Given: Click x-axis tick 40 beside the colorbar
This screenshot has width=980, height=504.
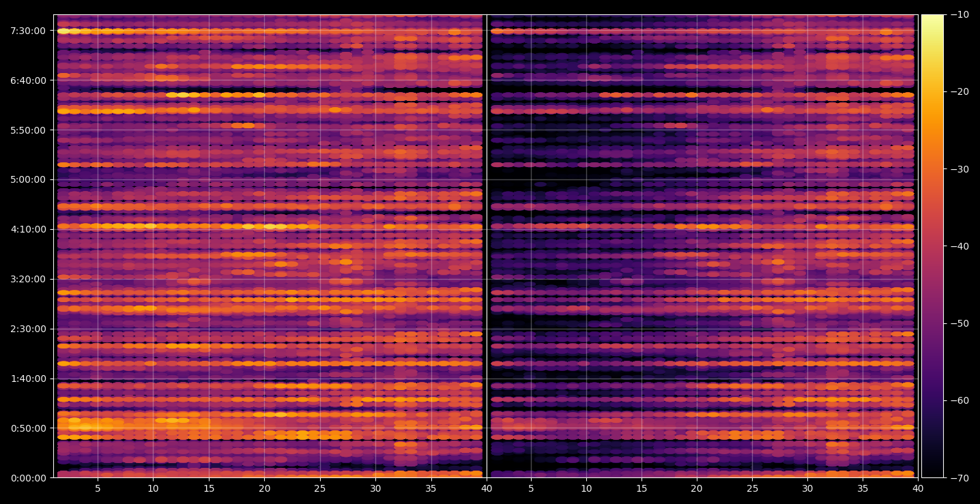Looking at the screenshot, I should pos(919,488).
